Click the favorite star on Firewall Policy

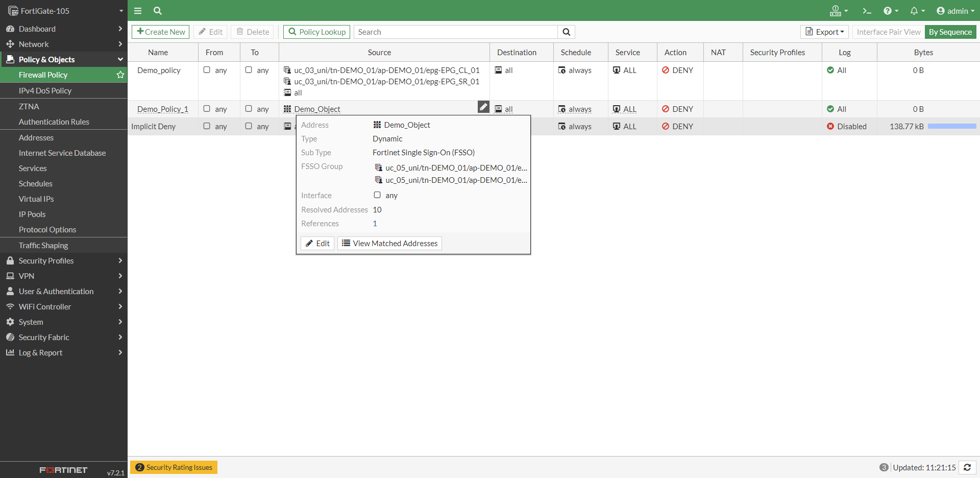[x=120, y=75]
